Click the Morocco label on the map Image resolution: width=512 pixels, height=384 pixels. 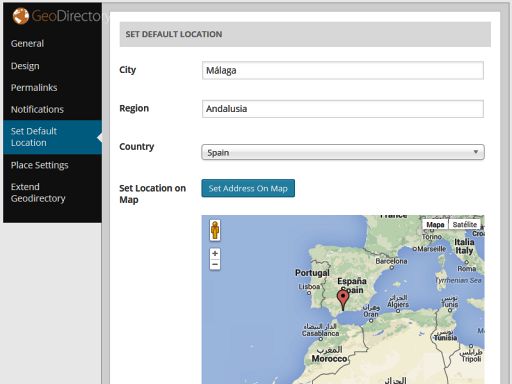[329, 359]
